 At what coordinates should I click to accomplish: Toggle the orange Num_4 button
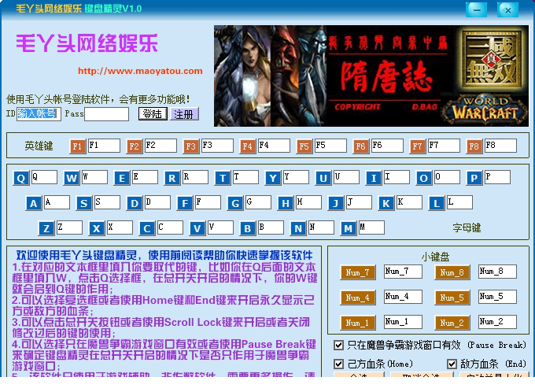tap(358, 298)
